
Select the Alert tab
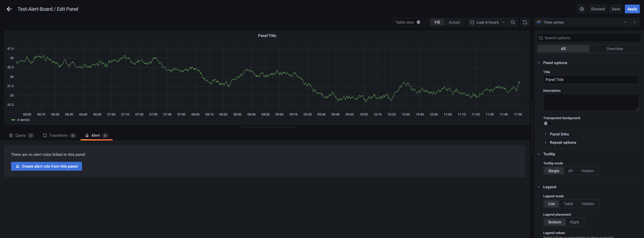(97, 135)
